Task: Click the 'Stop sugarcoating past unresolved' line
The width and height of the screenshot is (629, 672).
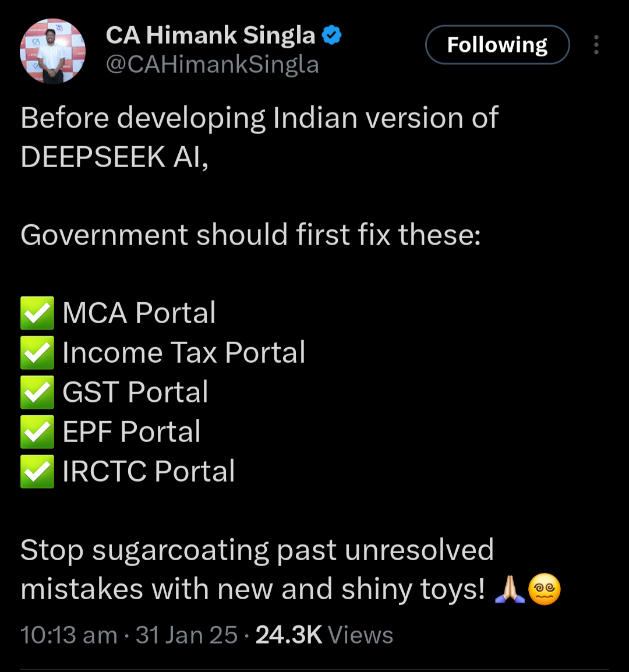Action: click(x=257, y=550)
